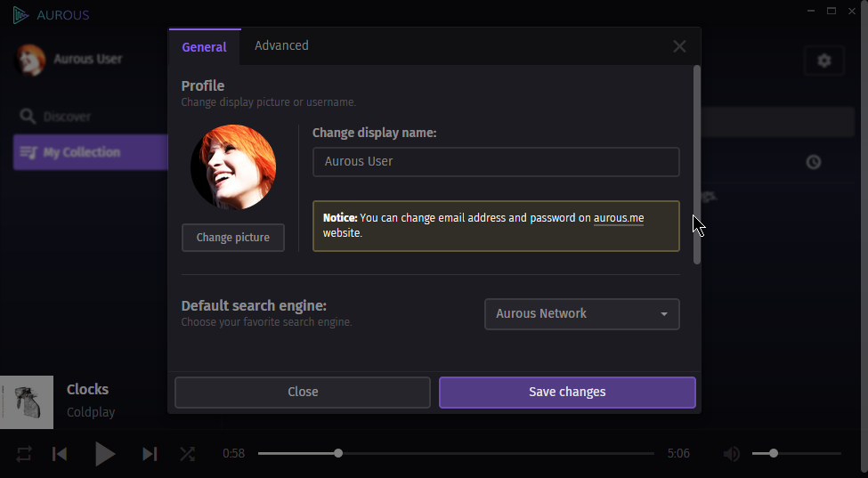Skip to previous track
868x478 pixels.
(x=60, y=454)
